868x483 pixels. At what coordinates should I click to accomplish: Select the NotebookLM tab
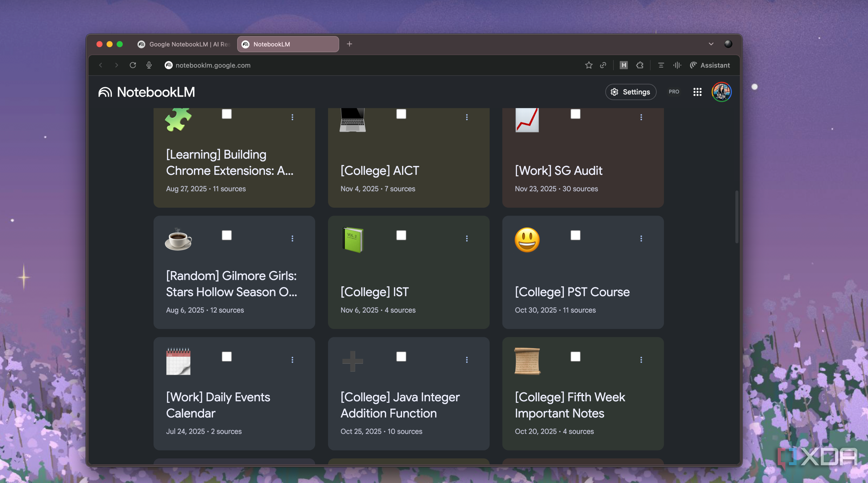point(288,44)
